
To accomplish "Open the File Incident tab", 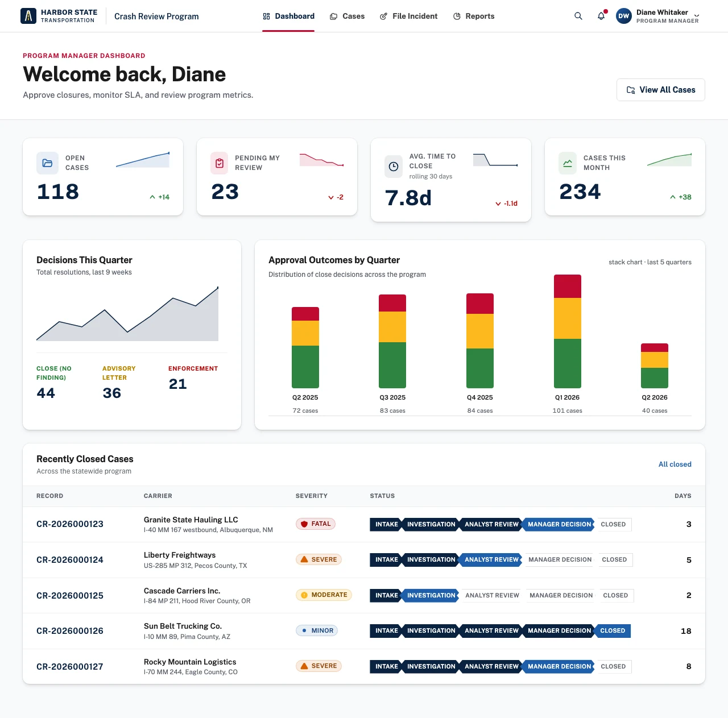I will point(408,16).
